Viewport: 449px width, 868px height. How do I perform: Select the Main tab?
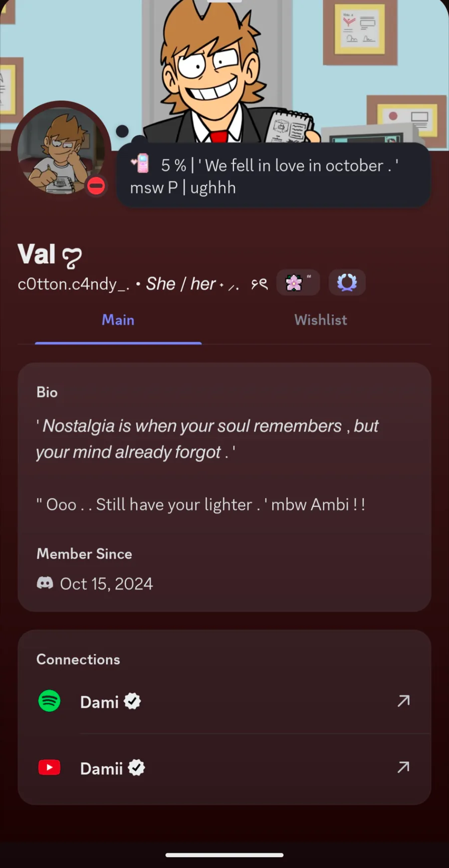(x=118, y=320)
